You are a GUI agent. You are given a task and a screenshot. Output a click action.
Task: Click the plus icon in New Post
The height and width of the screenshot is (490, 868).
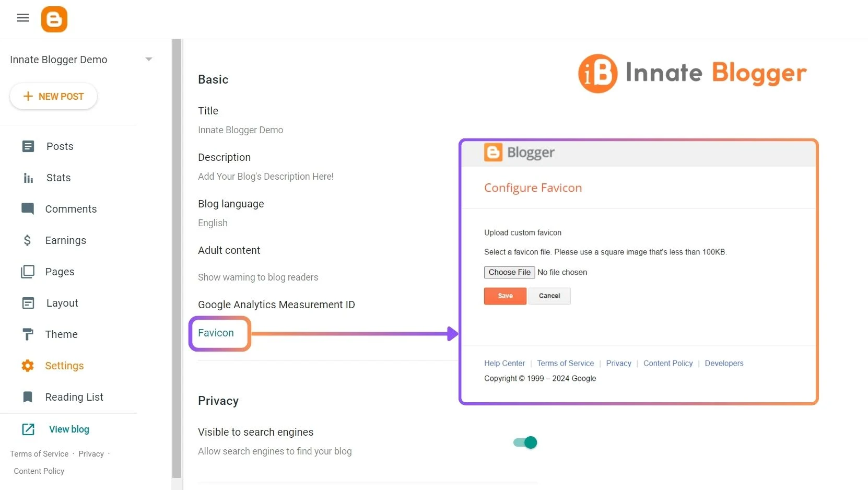pyautogui.click(x=28, y=96)
